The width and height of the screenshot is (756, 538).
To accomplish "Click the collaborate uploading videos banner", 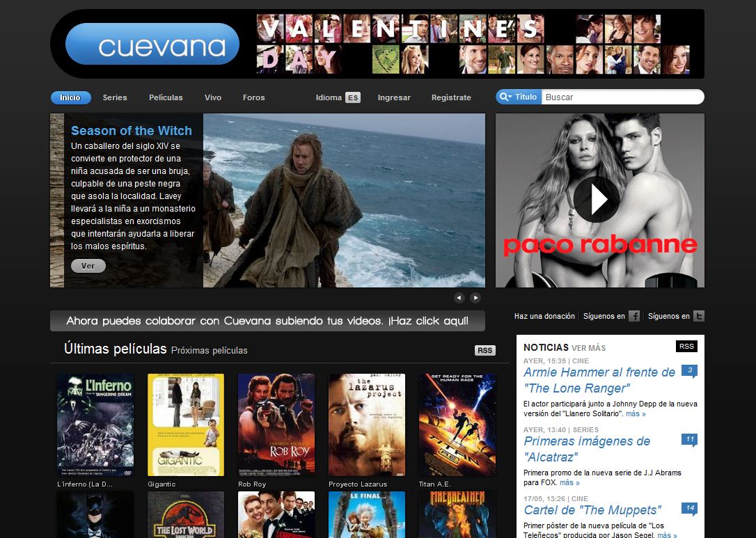I will click(267, 321).
